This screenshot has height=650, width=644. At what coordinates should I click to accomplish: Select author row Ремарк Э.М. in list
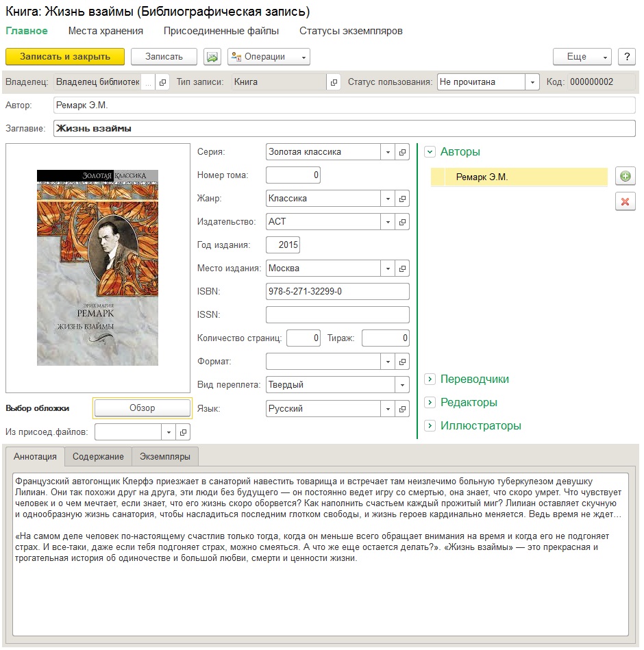point(519,177)
